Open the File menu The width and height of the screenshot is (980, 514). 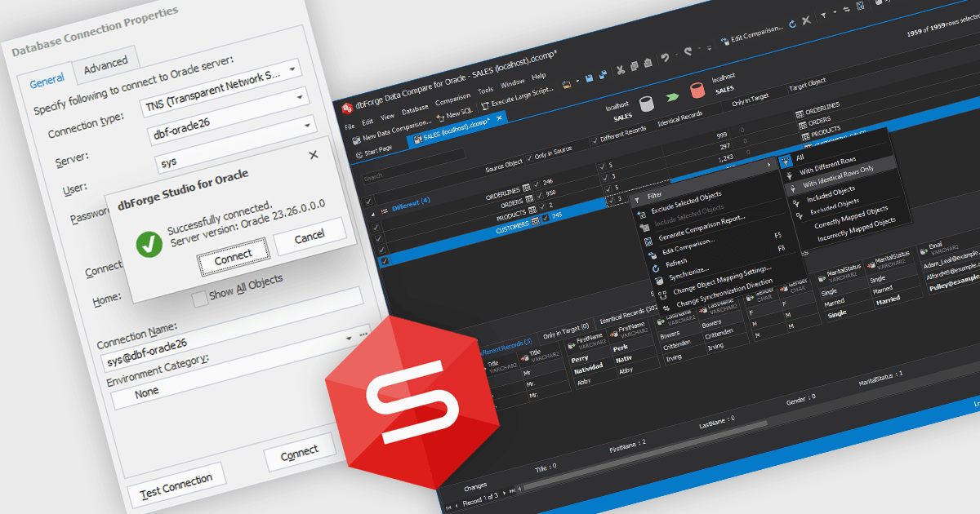point(350,127)
